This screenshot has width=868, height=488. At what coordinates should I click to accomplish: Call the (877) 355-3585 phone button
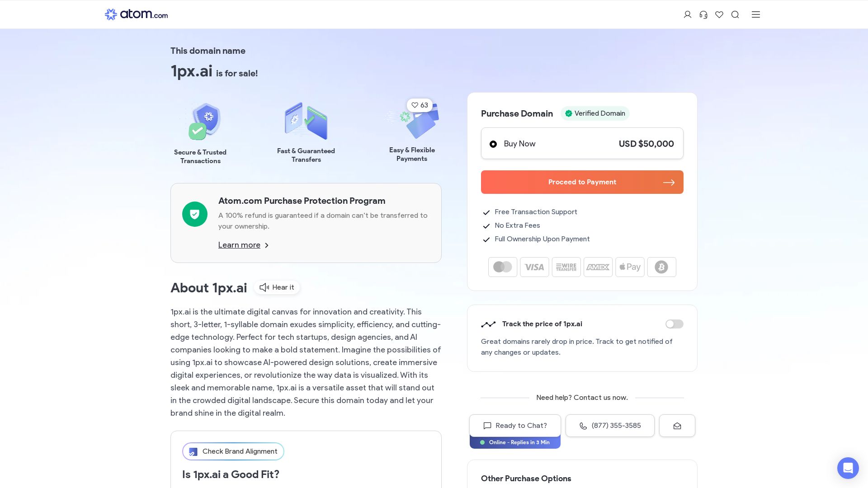(610, 426)
